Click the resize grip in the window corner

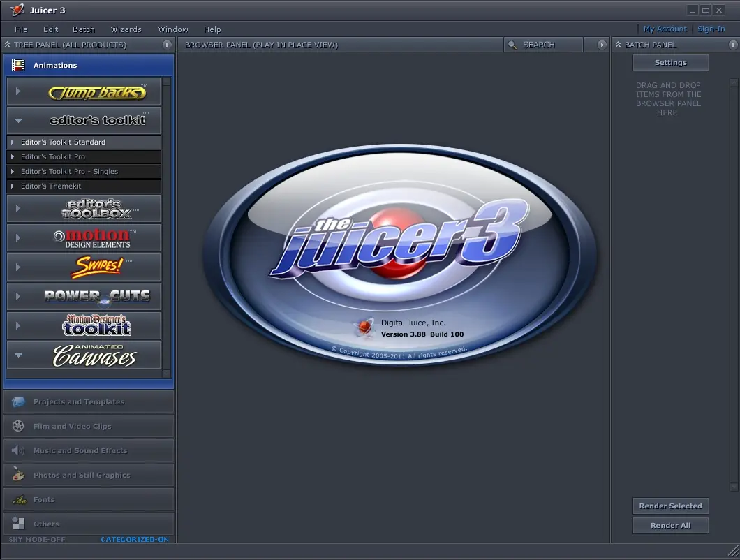733,550
